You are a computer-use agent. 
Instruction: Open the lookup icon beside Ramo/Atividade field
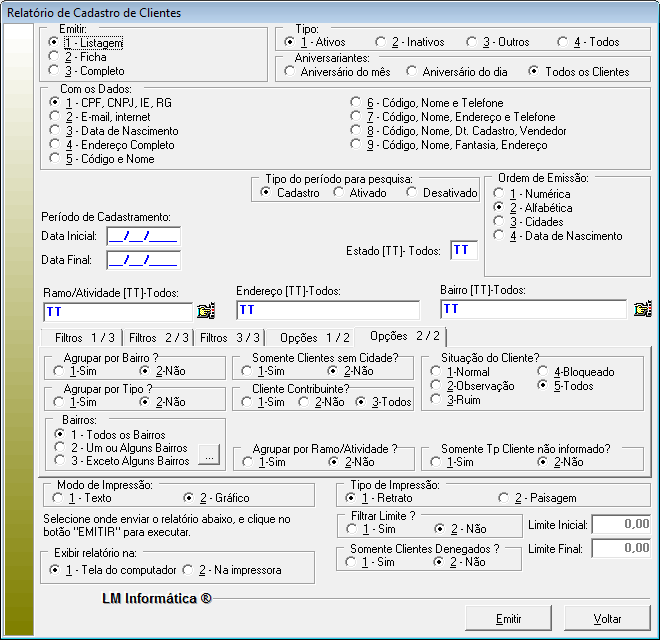point(206,310)
